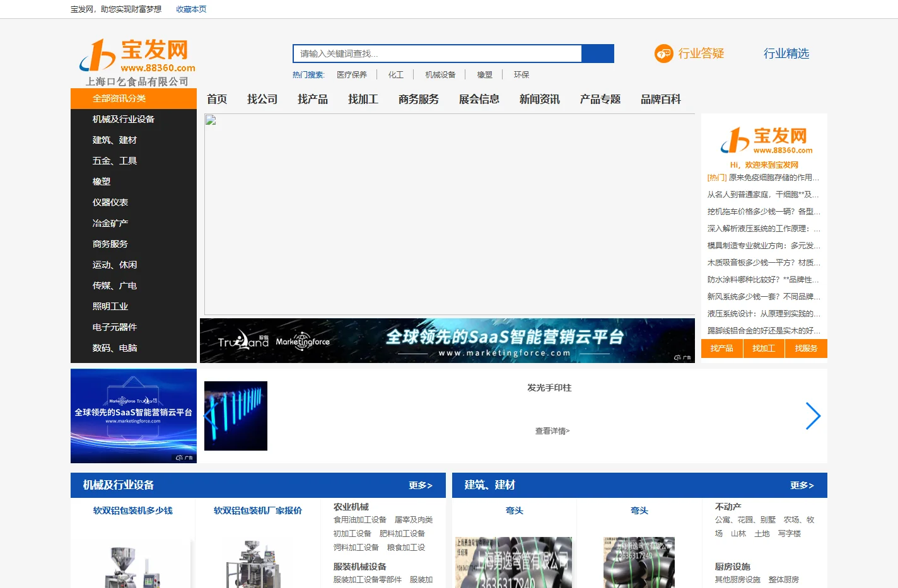Select 橡塑 in the dark sidebar
The image size is (898, 588).
[x=102, y=182]
